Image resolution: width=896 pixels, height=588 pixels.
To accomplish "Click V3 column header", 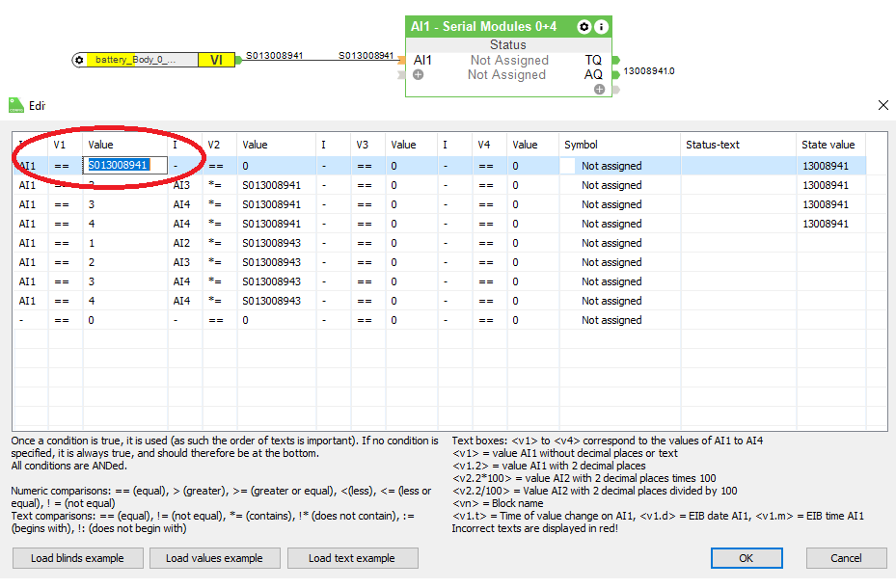I will pos(363,145).
